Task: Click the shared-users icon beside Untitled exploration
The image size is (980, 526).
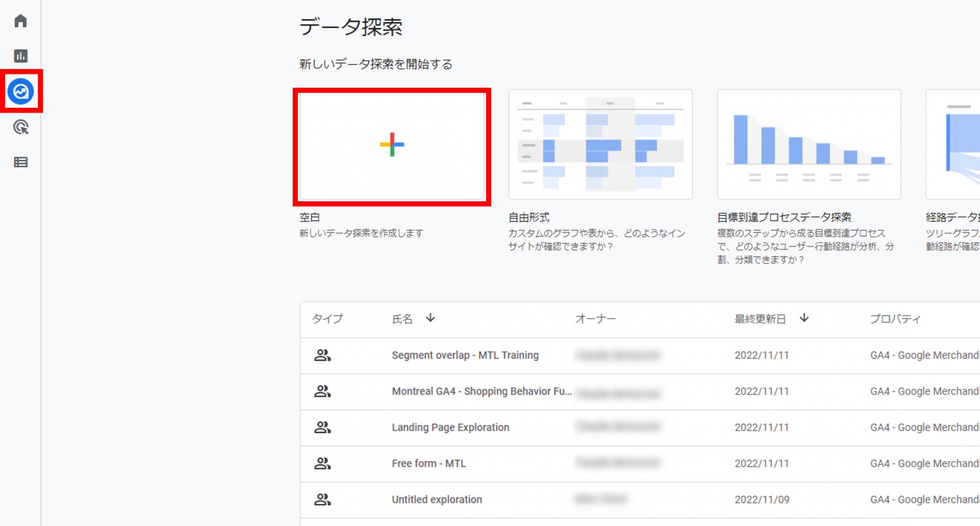Action: 322,500
